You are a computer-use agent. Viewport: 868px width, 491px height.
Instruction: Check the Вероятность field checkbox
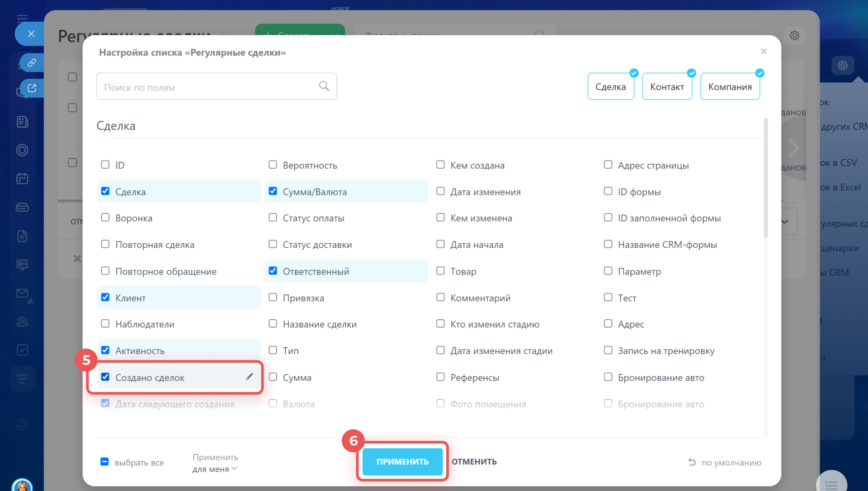tap(273, 165)
